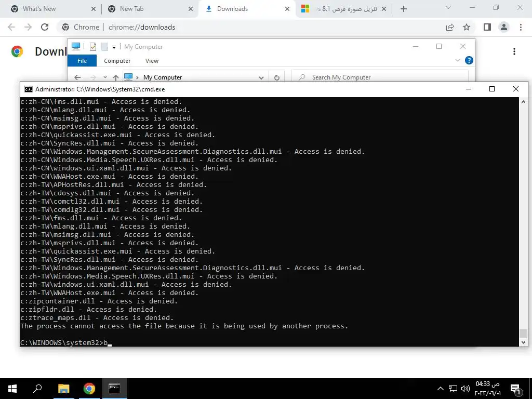
Task: Expand the ribbon in My Computer window
Action: pyautogui.click(x=457, y=60)
